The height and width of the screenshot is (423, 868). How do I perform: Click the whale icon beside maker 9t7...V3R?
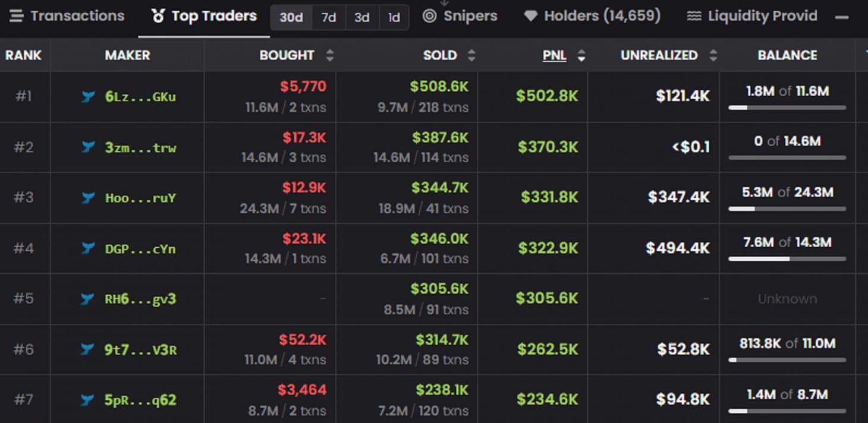pyautogui.click(x=88, y=349)
